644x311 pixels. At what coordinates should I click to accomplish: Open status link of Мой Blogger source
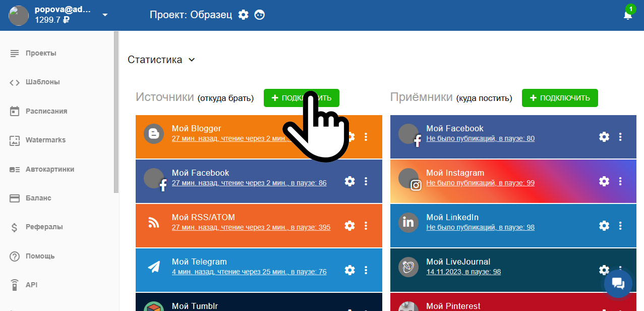(230, 138)
